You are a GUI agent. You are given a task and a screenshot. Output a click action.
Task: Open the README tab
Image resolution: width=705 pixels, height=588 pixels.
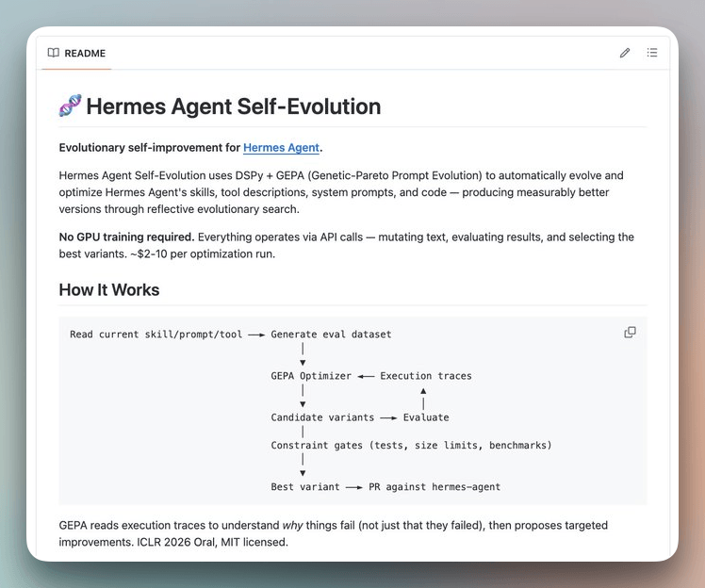76,53
